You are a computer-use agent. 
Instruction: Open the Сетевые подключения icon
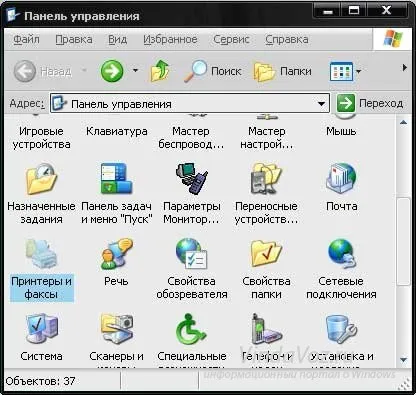tap(341, 254)
